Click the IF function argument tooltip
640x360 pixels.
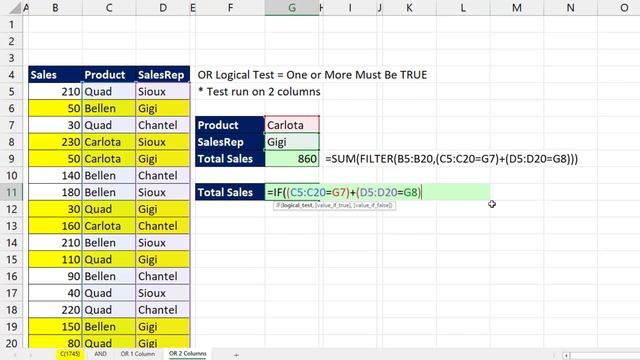334,205
